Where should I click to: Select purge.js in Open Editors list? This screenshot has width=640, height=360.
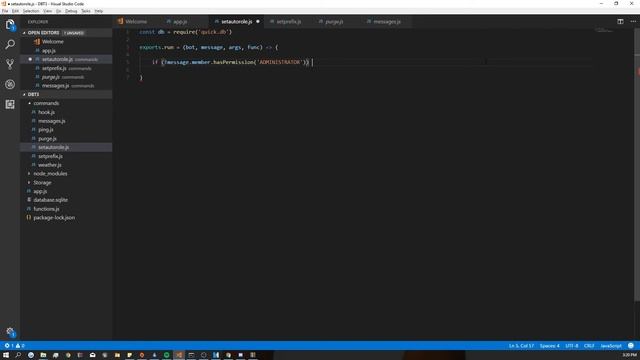51,77
